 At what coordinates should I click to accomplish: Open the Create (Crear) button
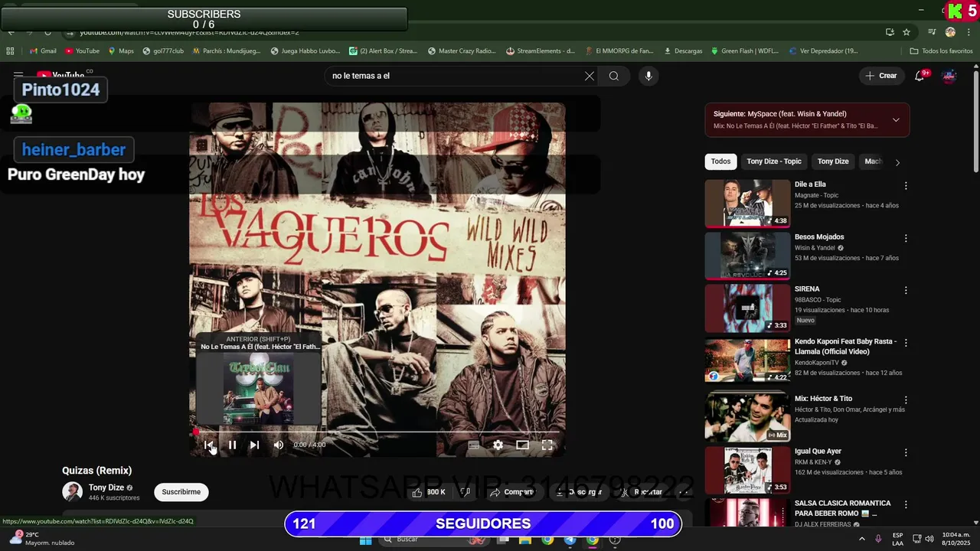click(x=880, y=76)
